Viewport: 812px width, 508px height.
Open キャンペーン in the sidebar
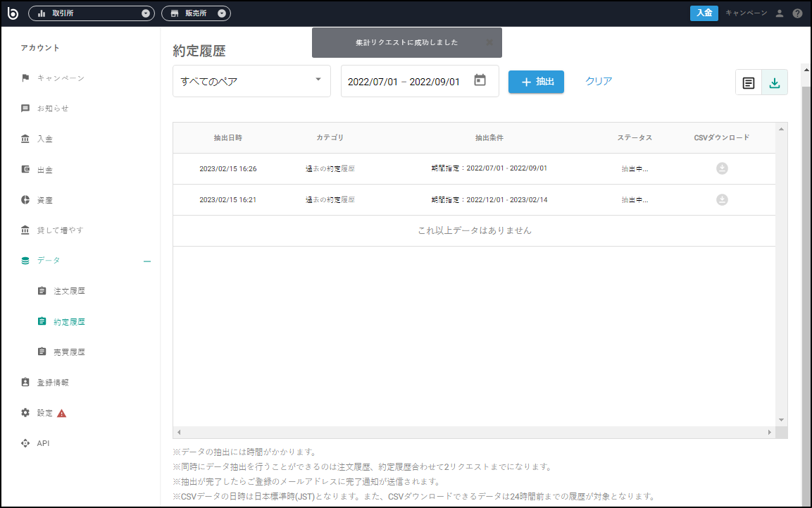[x=61, y=78]
